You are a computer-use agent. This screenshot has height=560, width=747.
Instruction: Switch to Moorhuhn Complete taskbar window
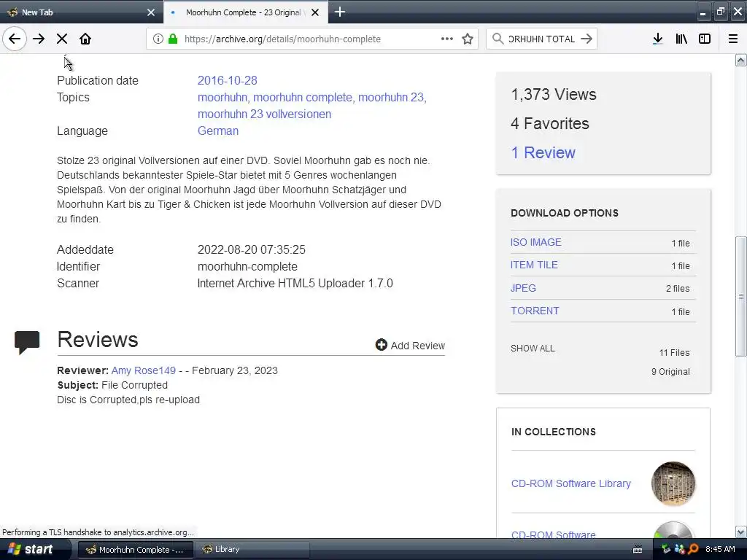[135, 550]
